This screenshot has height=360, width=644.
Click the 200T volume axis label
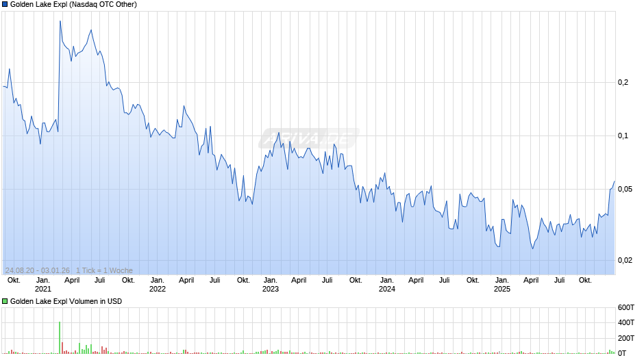[x=626, y=338]
